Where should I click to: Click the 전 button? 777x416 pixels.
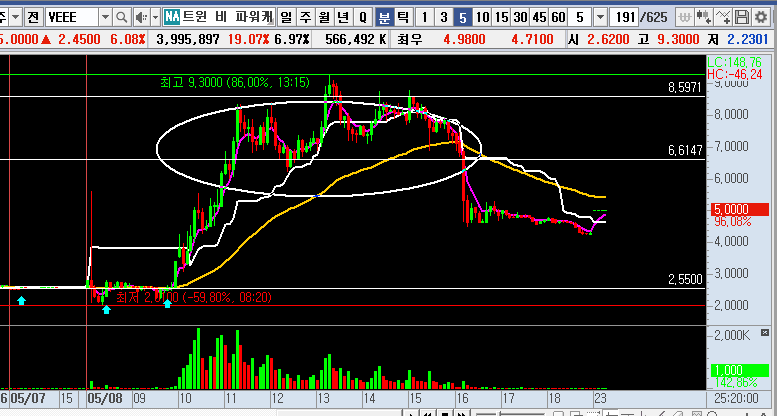pyautogui.click(x=33, y=18)
